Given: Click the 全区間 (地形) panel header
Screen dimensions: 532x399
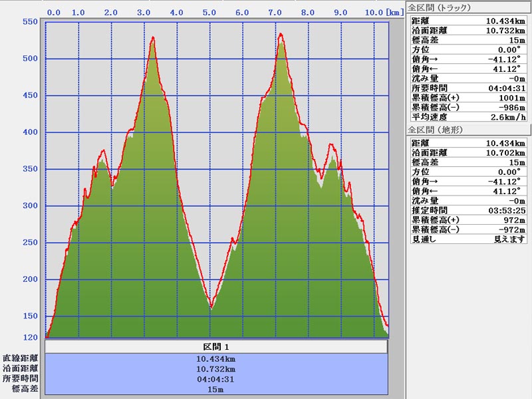Looking at the screenshot, I should click(x=436, y=132).
